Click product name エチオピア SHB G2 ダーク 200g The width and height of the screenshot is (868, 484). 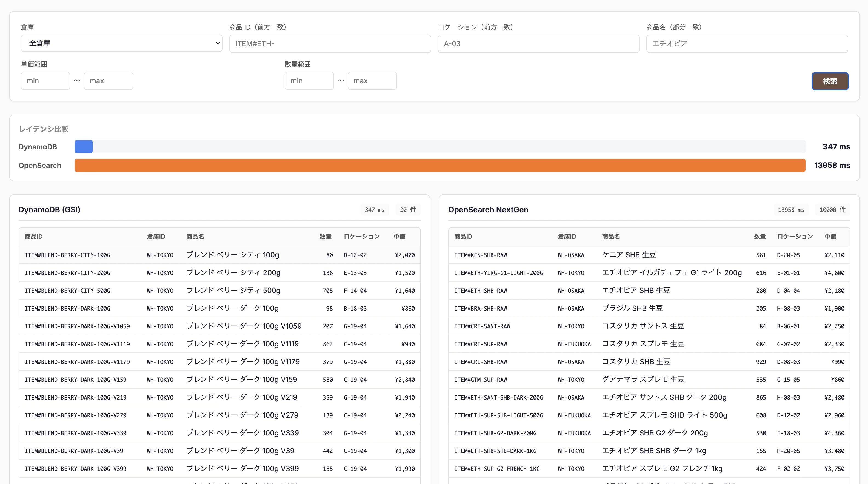(x=655, y=433)
